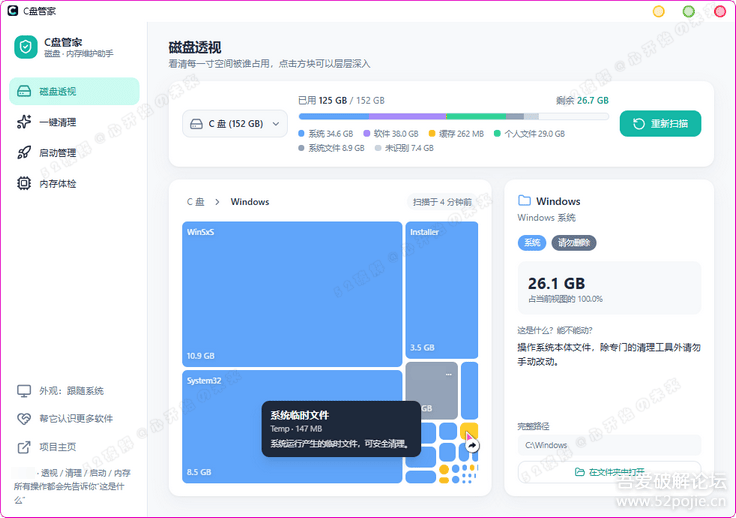Image resolution: width=736 pixels, height=518 pixels.
Task: Click the 在文件夹中打开 button
Action: pos(609,472)
